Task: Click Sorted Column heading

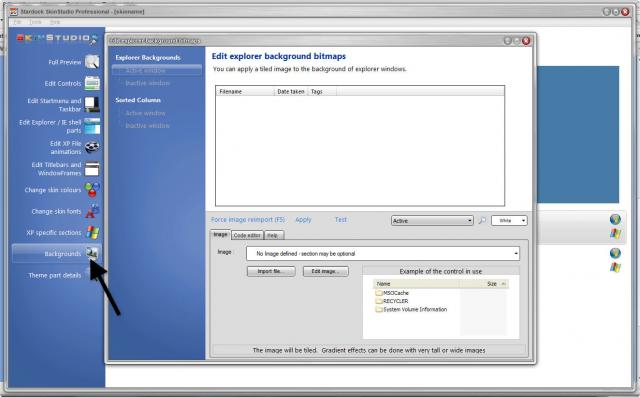Action: 138,100
